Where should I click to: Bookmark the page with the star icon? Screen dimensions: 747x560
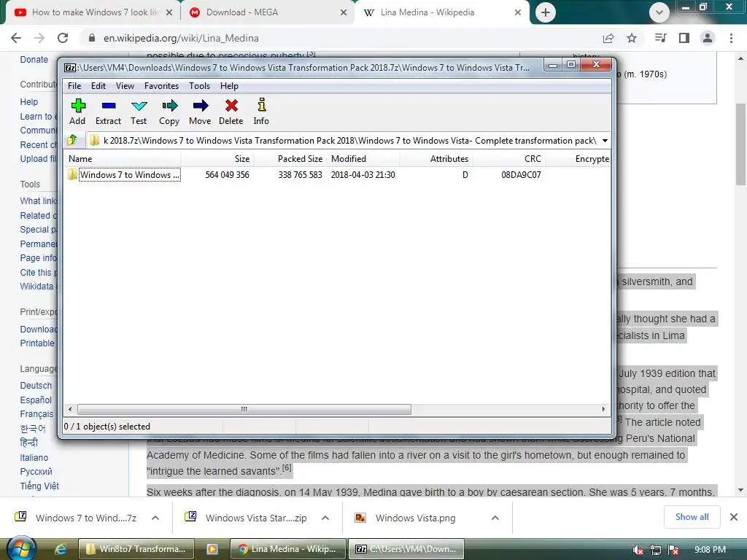click(632, 38)
